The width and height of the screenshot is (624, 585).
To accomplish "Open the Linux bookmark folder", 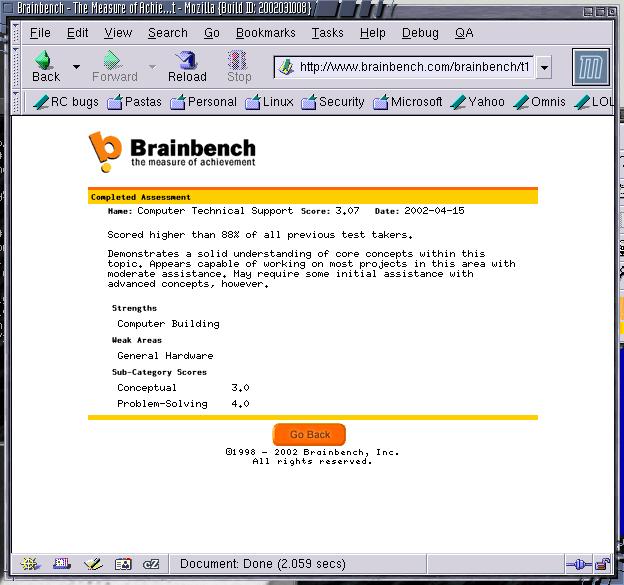I will pyautogui.click(x=269, y=102).
